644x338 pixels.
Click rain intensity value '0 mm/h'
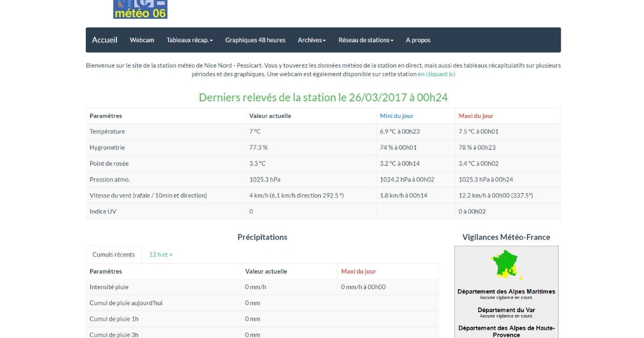(x=255, y=287)
